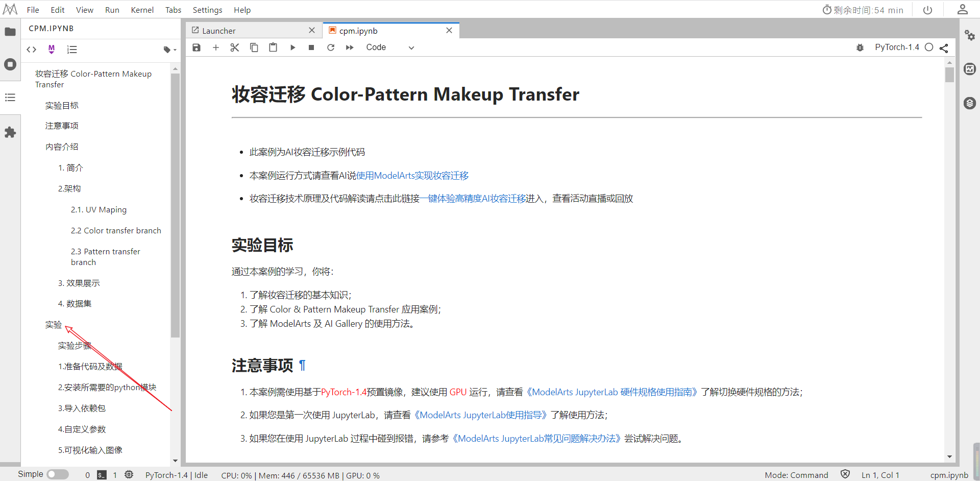Open the Run menu
The height and width of the screenshot is (481, 980).
tap(112, 10)
